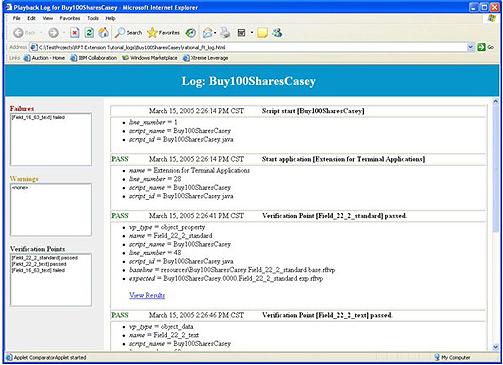The width and height of the screenshot is (503, 365).
Task: Refresh the page with green arrows icon
Action: click(x=89, y=33)
